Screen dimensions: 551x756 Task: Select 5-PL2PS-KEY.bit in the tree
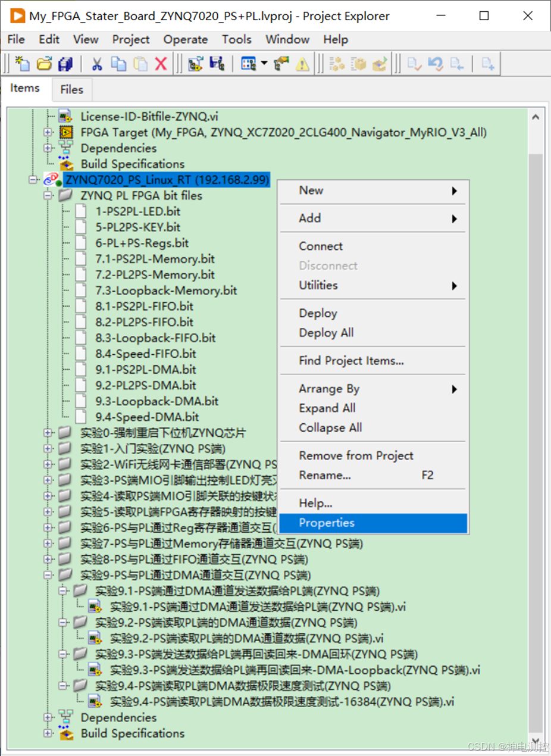coord(137,227)
